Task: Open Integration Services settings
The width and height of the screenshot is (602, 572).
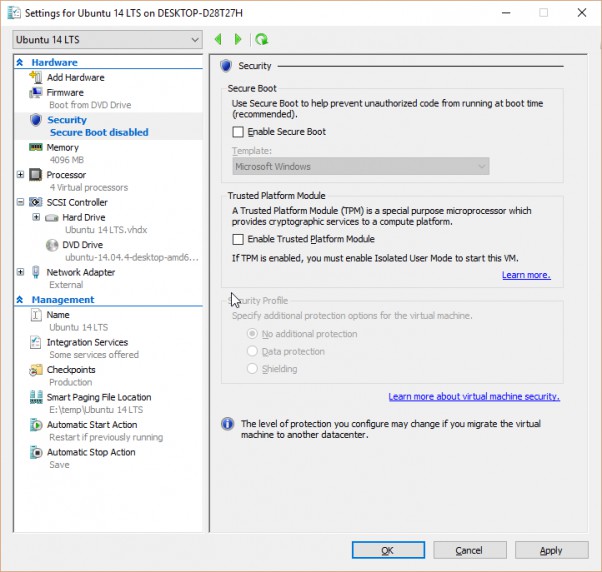Action: (x=88, y=342)
